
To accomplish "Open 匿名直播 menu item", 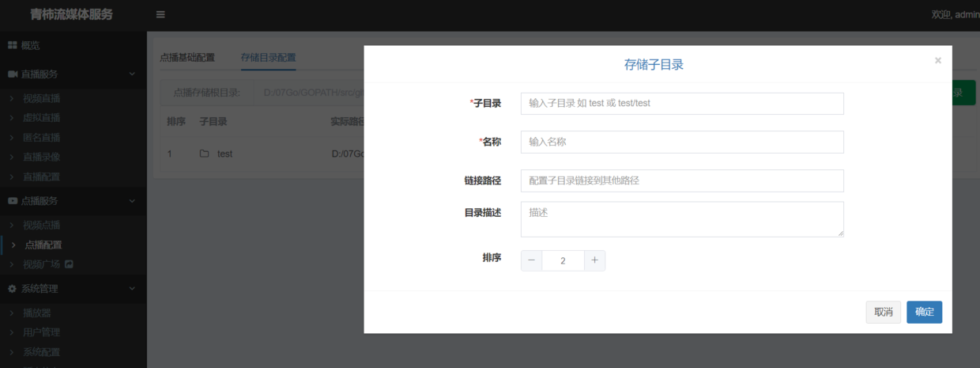I will [42, 138].
